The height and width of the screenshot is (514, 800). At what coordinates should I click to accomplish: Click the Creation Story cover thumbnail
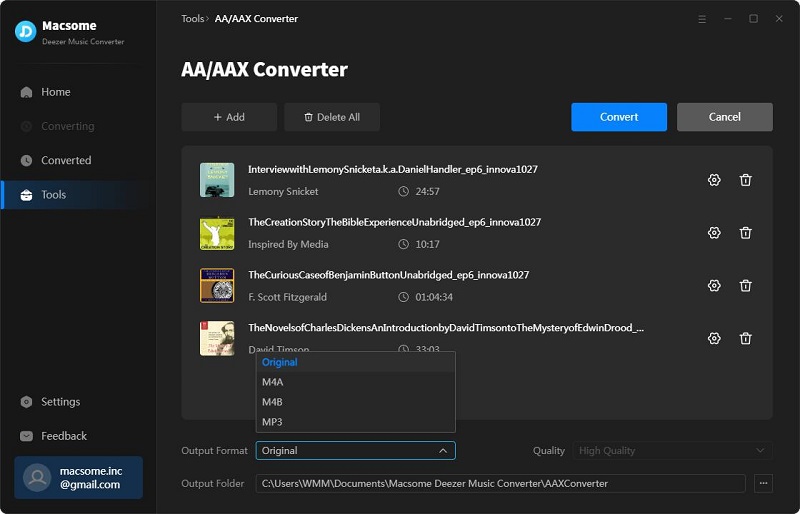click(217, 233)
